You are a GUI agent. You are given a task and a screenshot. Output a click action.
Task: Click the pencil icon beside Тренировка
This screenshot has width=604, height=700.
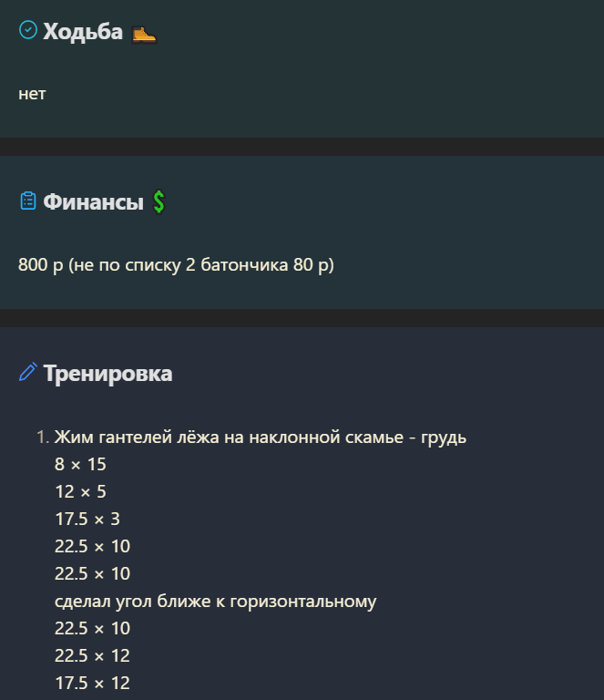28,372
